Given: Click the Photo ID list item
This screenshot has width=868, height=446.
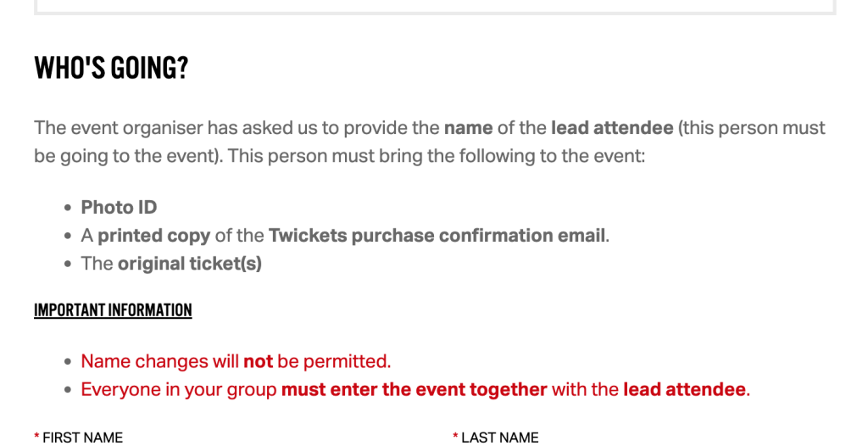Looking at the screenshot, I should pyautogui.click(x=119, y=208).
